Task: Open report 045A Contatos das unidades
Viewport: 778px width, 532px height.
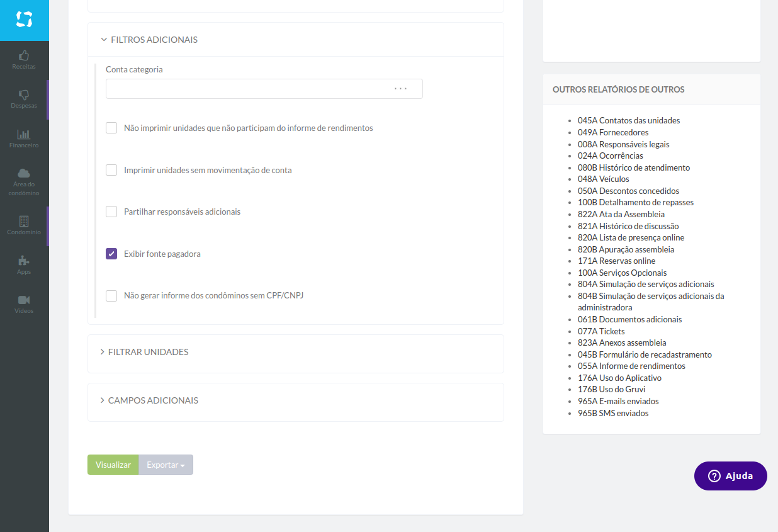Action: (629, 120)
